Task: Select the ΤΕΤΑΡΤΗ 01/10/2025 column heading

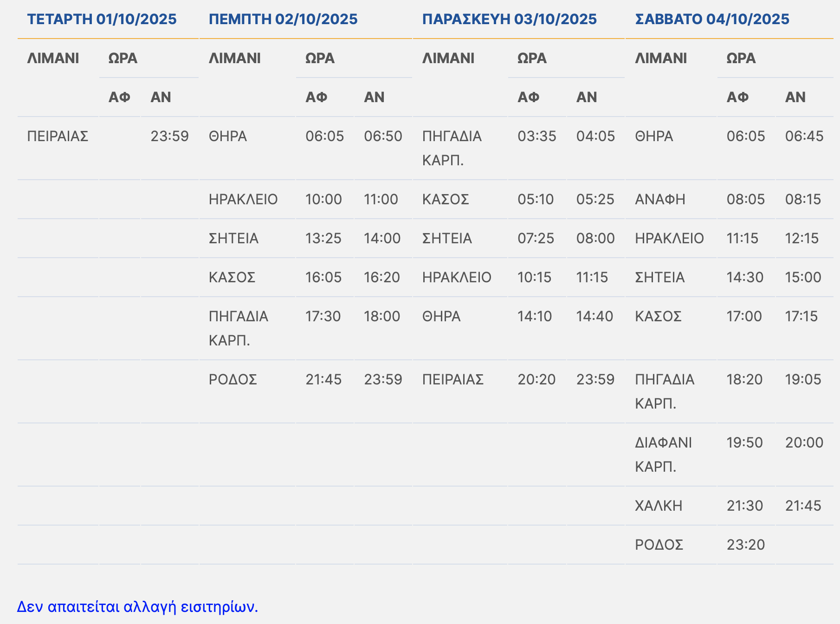Action: coord(102,19)
